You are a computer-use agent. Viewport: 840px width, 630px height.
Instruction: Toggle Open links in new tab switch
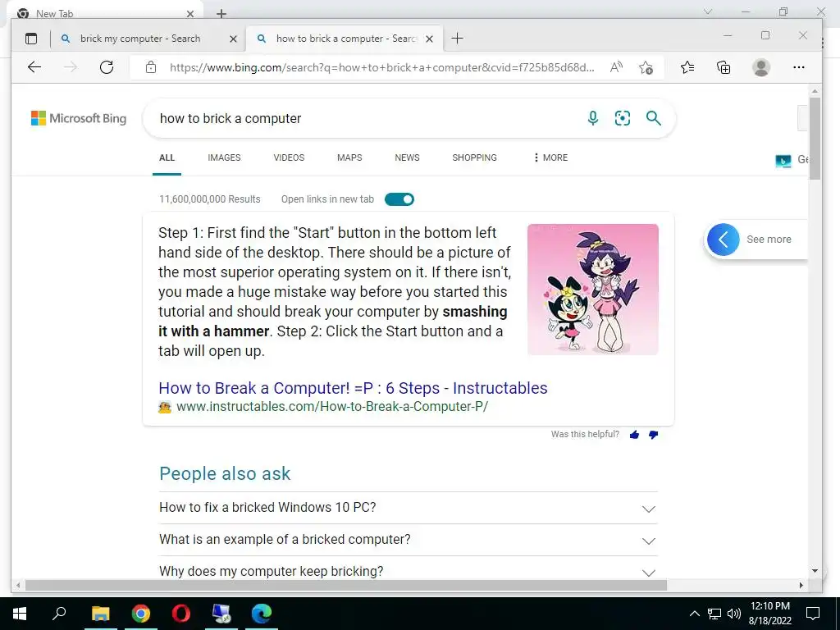pyautogui.click(x=399, y=199)
